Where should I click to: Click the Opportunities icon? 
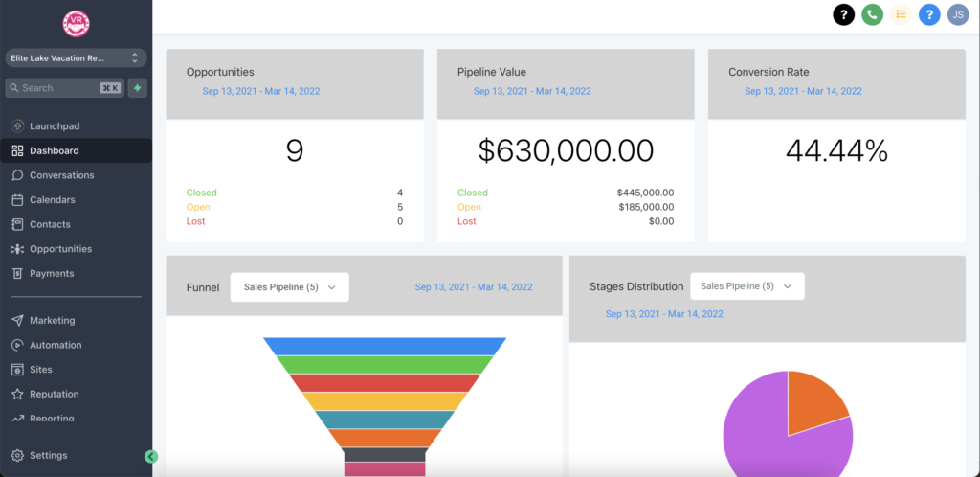(17, 249)
